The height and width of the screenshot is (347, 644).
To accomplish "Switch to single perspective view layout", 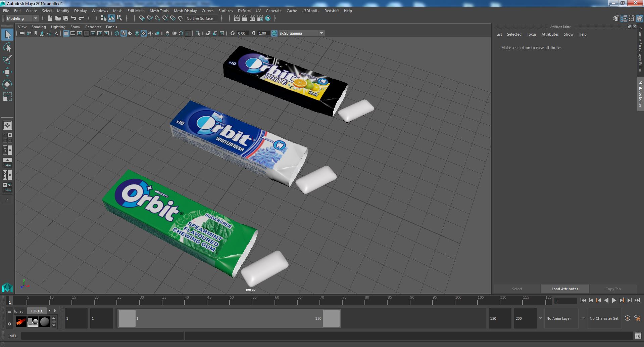I will pyautogui.click(x=7, y=125).
